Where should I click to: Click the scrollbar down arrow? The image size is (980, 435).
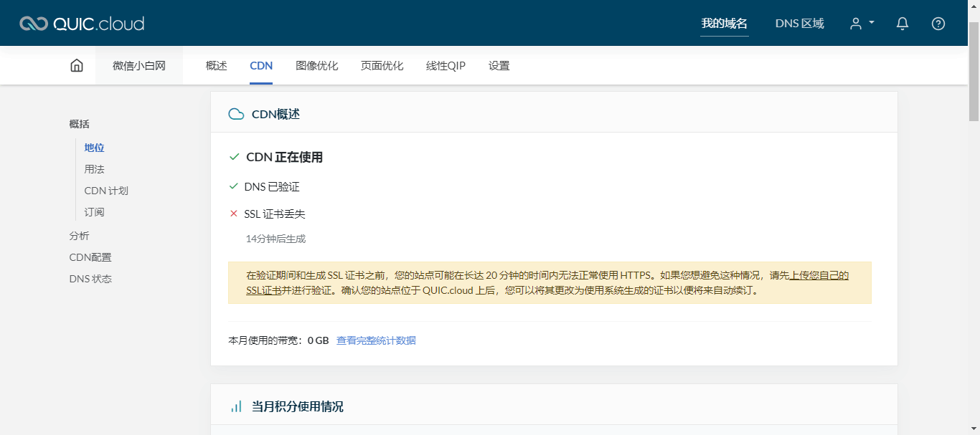(974, 429)
